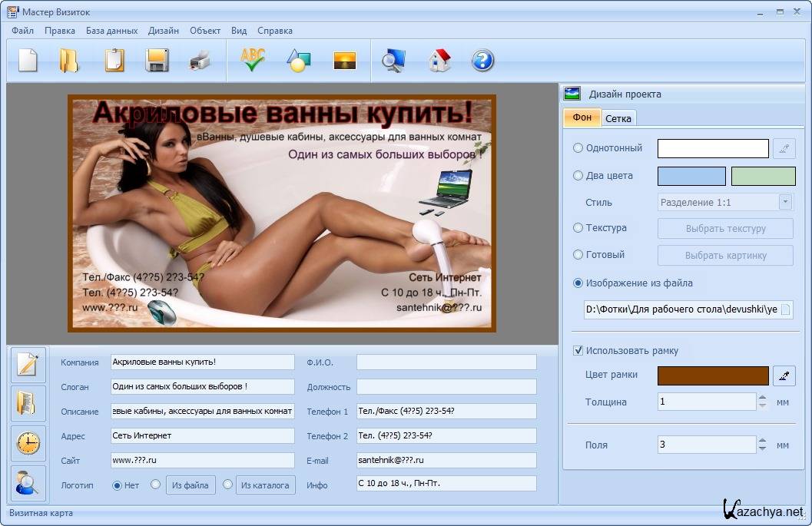Increase Толщина value with up arrow

tap(762, 398)
